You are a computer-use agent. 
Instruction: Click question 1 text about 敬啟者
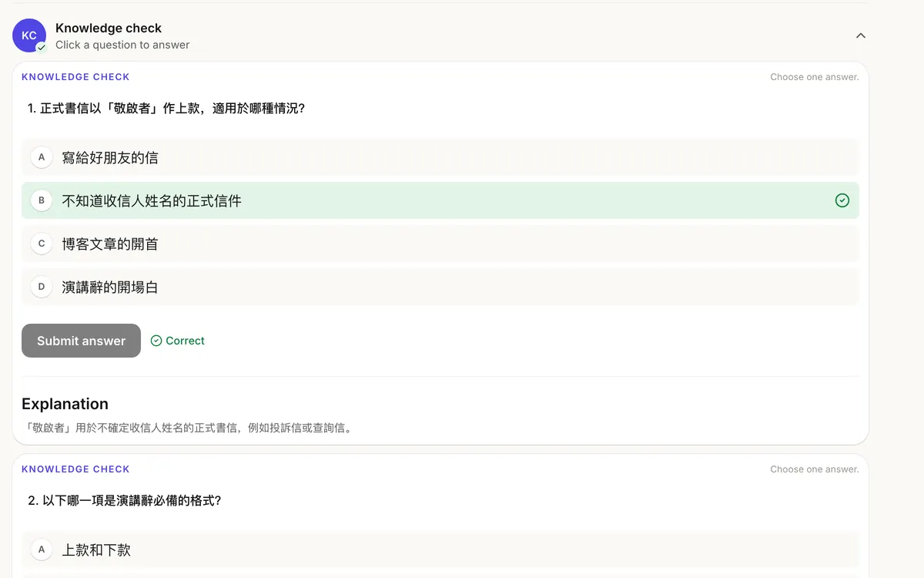point(166,109)
